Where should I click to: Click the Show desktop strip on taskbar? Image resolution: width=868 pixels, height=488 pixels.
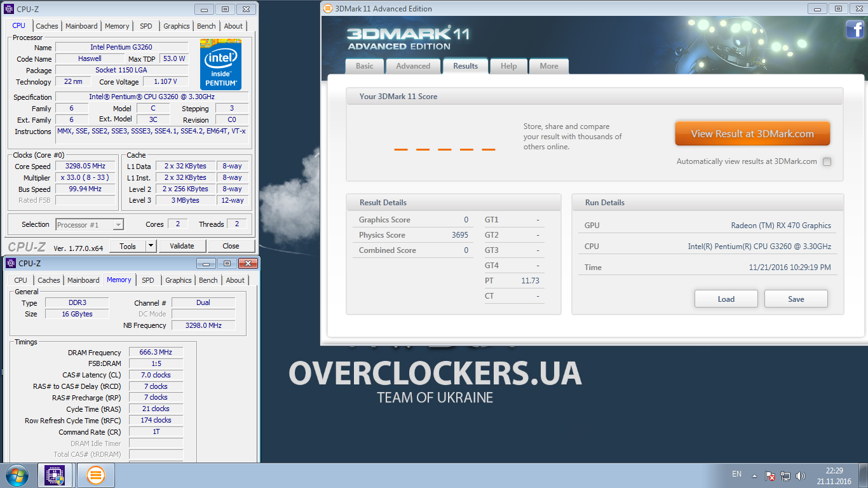pyautogui.click(x=864, y=475)
